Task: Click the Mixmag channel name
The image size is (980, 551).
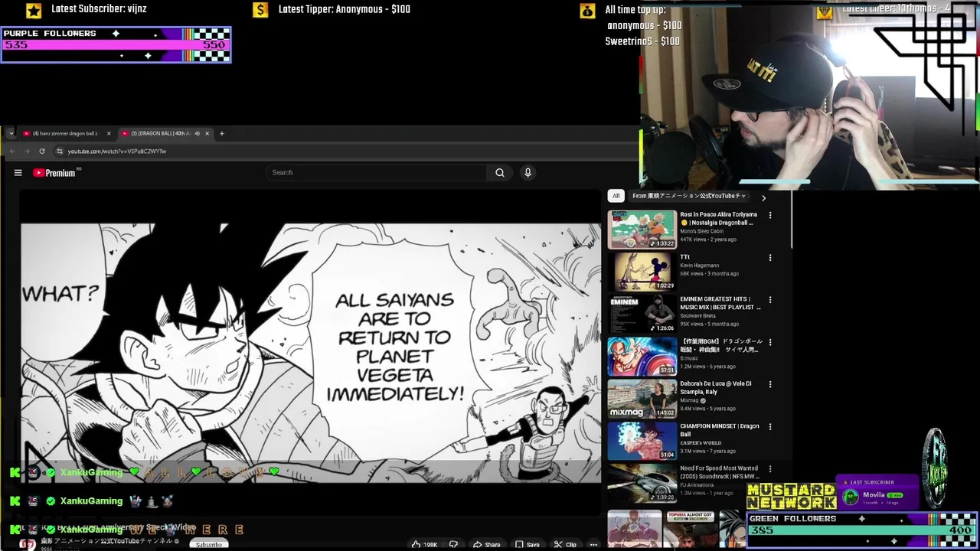Action: 690,400
